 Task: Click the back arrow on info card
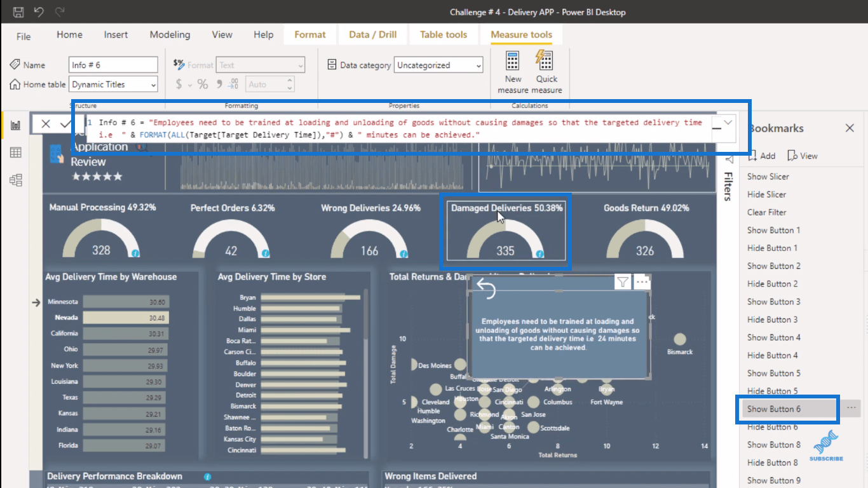tap(485, 288)
